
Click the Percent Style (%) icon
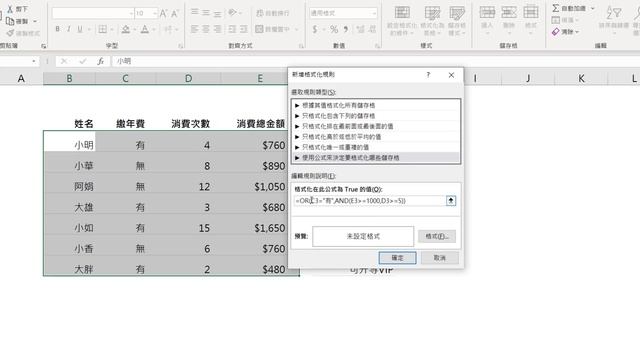[334, 29]
